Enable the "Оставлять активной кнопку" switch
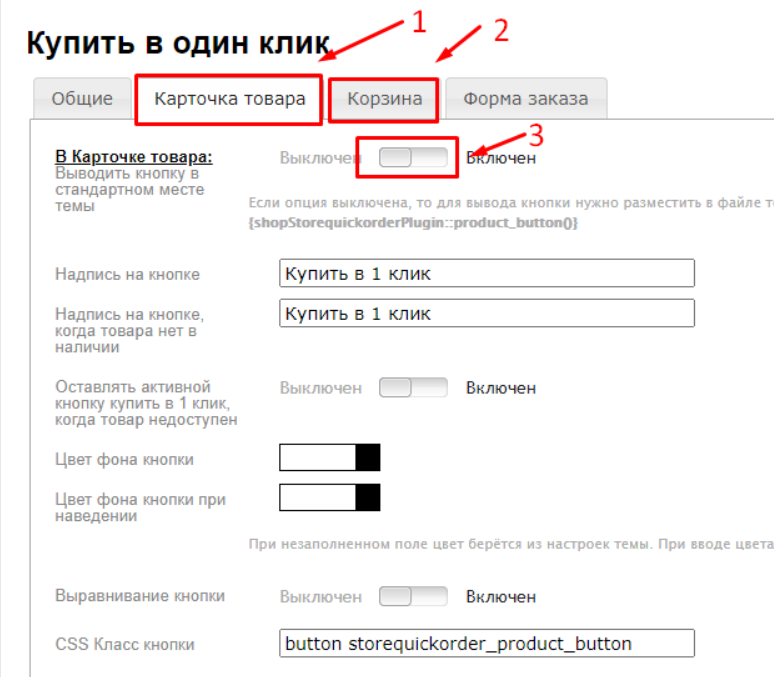 click(413, 388)
